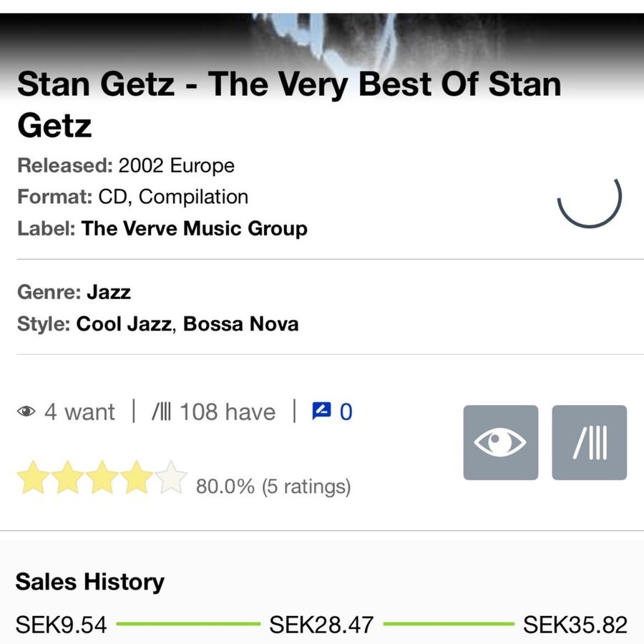Viewport: 644px width, 644px height.
Task: Add release to wantlist with eye button
Action: tap(500, 442)
